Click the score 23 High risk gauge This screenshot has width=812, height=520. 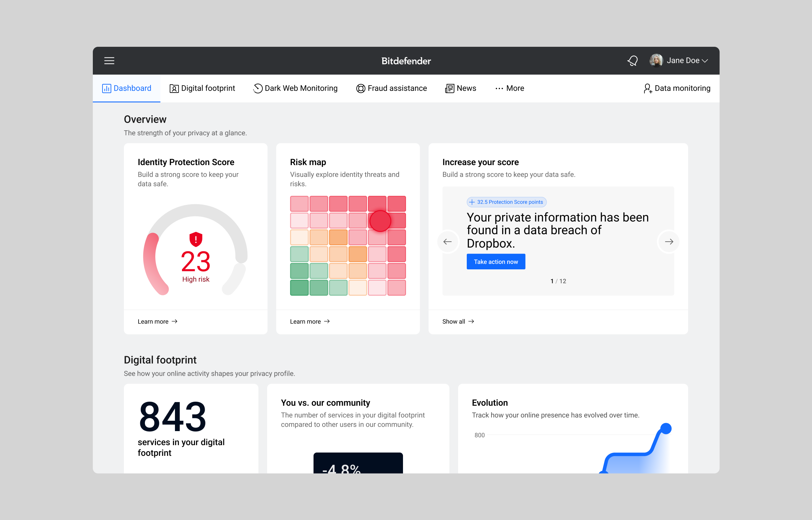[196, 250]
